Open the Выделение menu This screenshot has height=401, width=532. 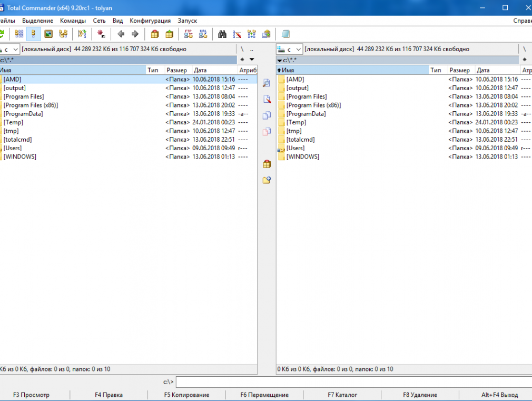tap(37, 21)
